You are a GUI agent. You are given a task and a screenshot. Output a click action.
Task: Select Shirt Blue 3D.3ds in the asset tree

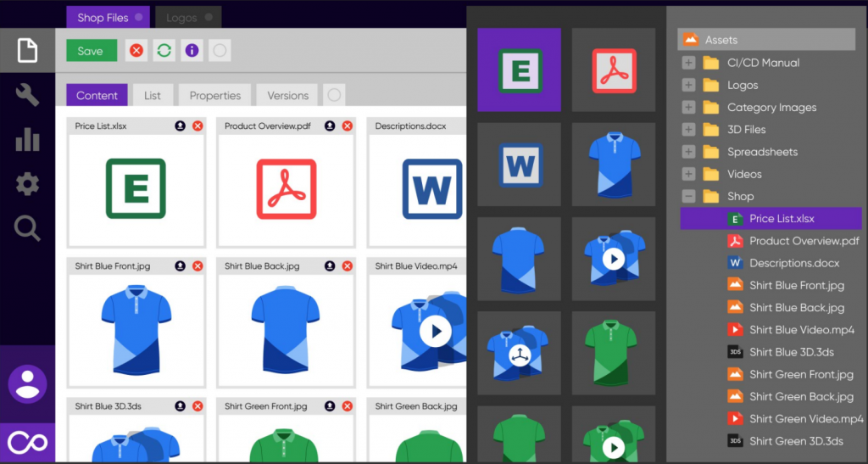pyautogui.click(x=780, y=352)
